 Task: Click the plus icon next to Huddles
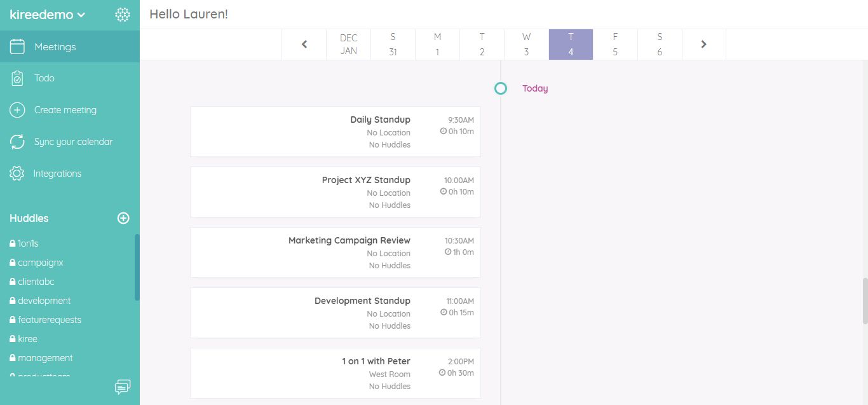(x=123, y=217)
